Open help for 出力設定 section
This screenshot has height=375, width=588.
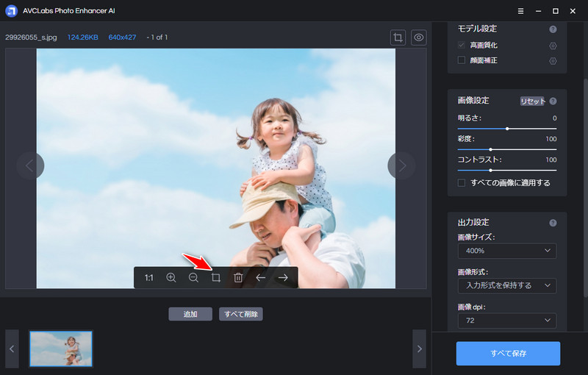coord(553,223)
